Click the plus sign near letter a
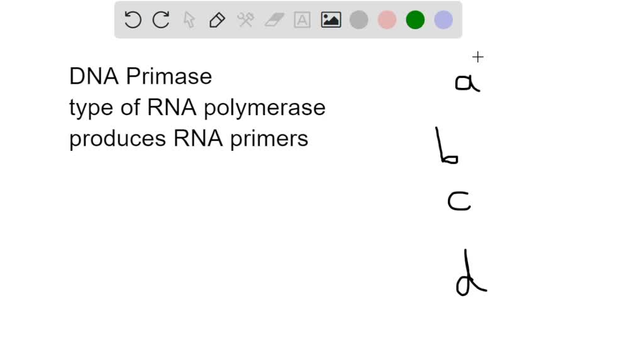The height and width of the screenshot is (362, 644). coord(479,57)
